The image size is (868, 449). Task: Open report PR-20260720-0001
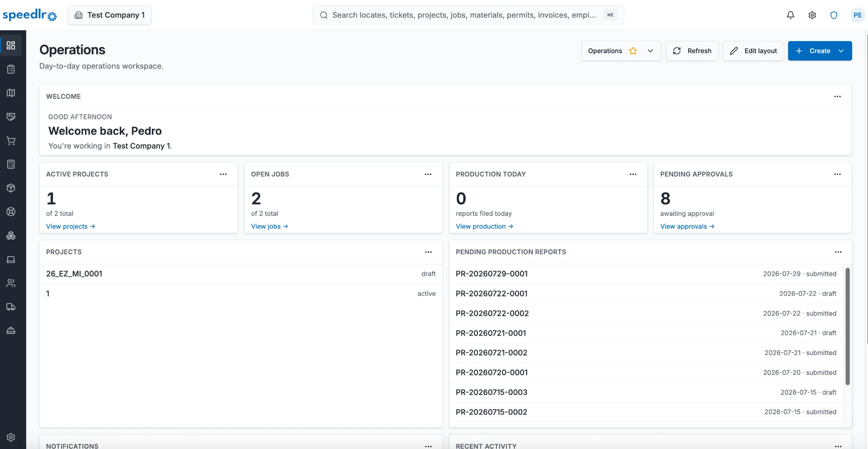(x=646, y=373)
